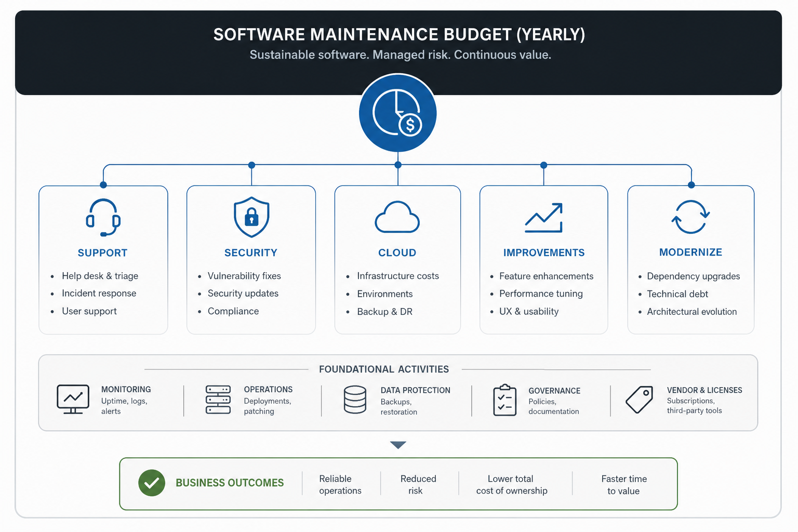Click 'Infrastructure costs' bullet

pyautogui.click(x=398, y=276)
